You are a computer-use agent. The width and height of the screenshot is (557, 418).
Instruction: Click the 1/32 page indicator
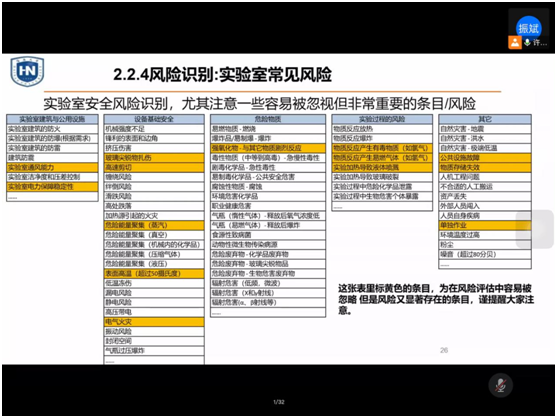[279, 402]
